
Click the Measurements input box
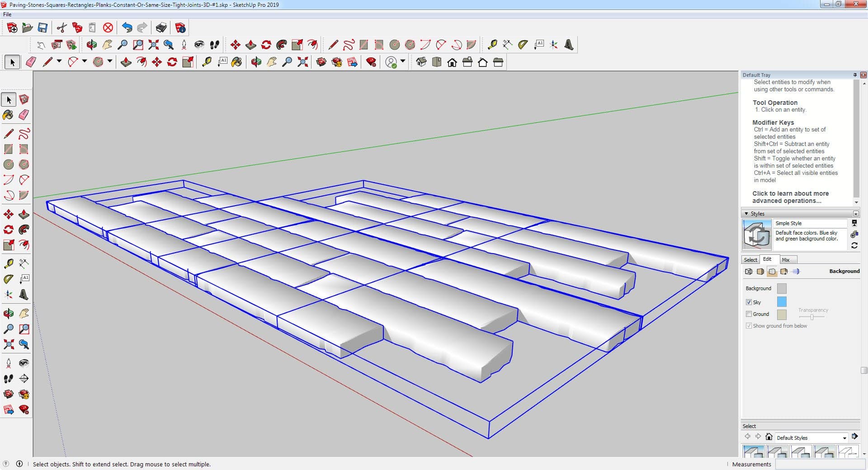[819, 464]
